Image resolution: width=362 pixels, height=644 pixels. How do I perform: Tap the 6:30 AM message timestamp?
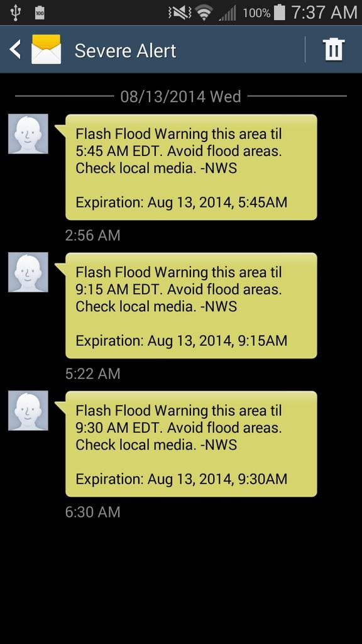tap(93, 512)
